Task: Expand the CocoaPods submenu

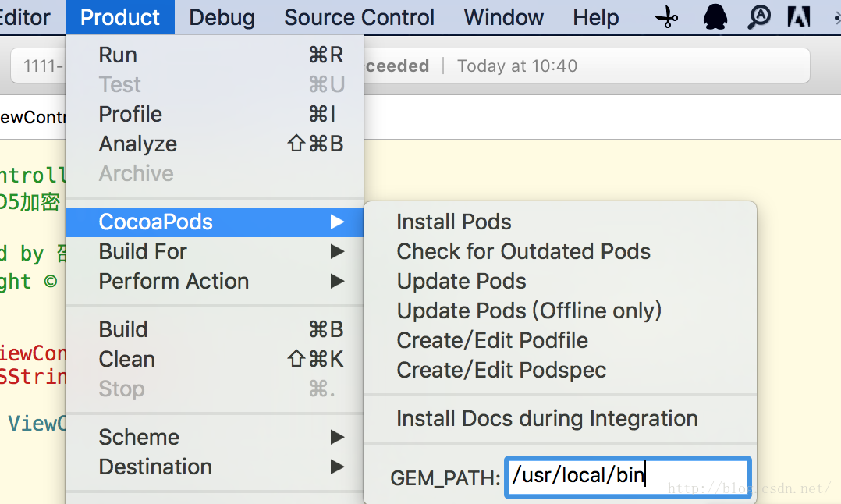Action: 215,222
